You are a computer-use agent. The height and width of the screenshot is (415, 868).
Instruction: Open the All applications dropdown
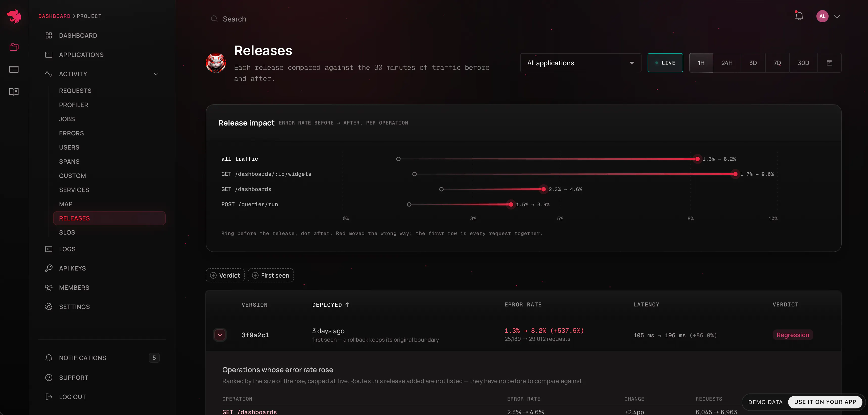pyautogui.click(x=581, y=63)
